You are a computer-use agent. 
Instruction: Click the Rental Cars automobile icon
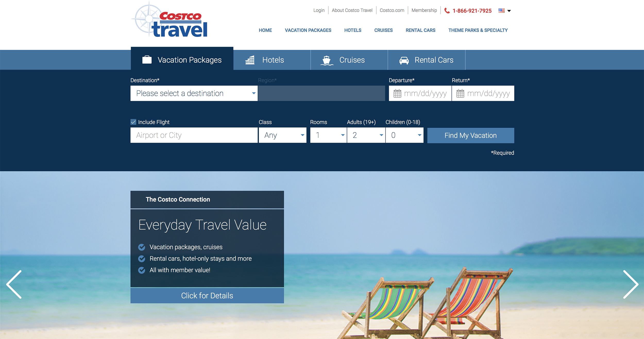pos(402,60)
